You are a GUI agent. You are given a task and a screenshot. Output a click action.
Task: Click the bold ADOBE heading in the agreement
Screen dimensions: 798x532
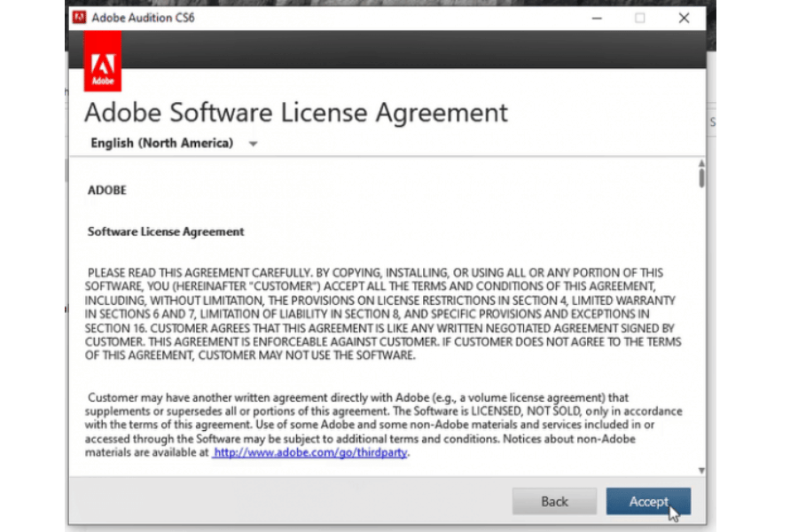pos(107,190)
